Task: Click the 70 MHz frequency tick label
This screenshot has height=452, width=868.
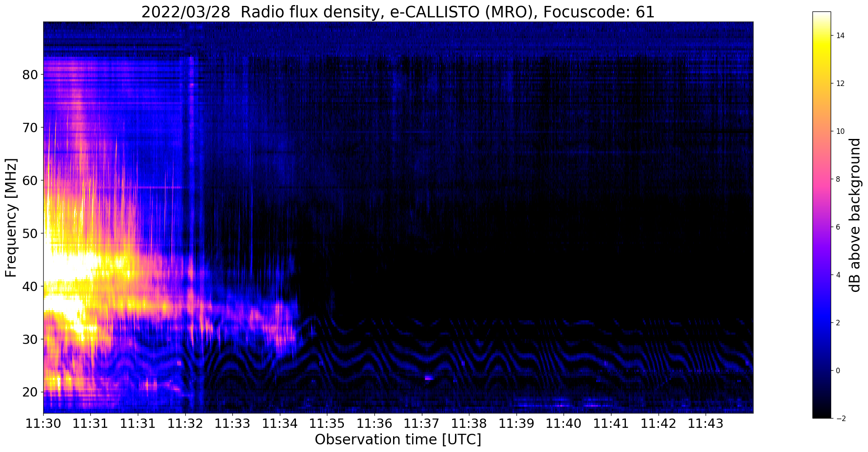Action: [x=30, y=128]
